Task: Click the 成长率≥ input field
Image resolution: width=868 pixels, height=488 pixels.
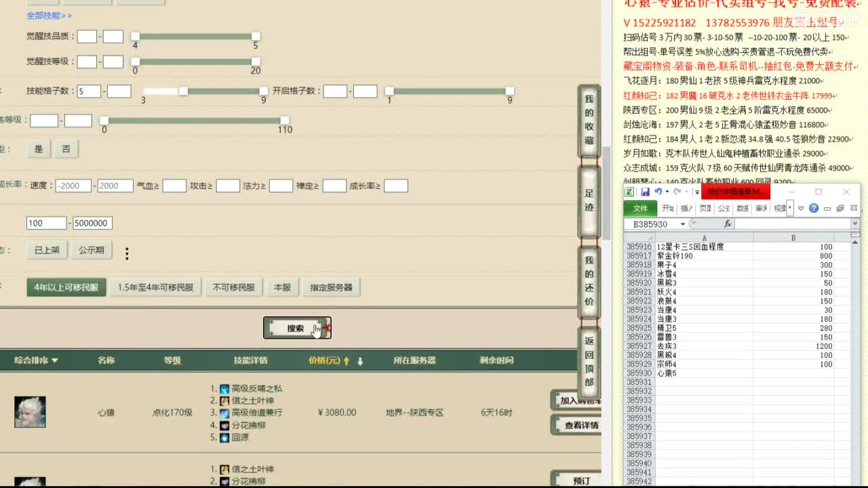Action: [396, 186]
